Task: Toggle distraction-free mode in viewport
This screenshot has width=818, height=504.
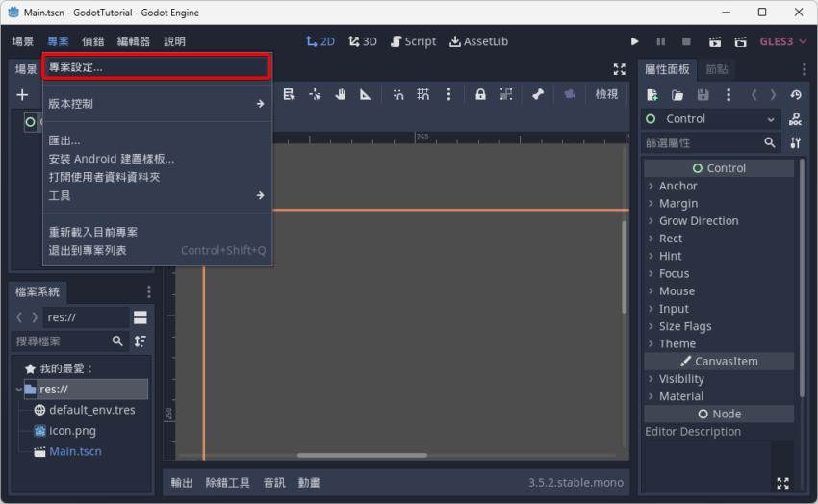Action: pyautogui.click(x=619, y=69)
